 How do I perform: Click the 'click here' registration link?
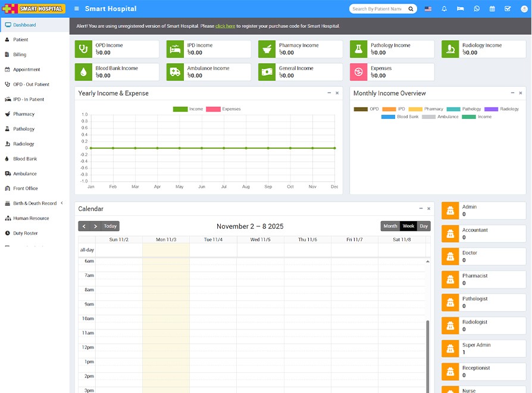(225, 26)
